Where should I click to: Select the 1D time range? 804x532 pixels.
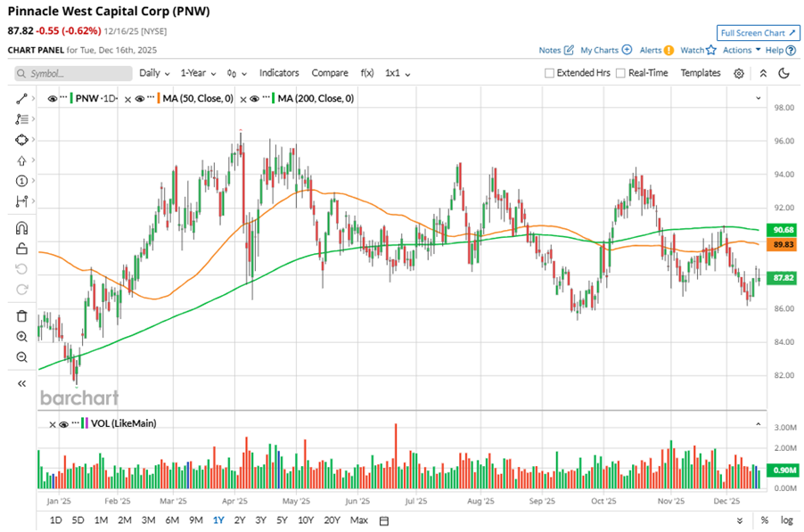tap(55, 520)
